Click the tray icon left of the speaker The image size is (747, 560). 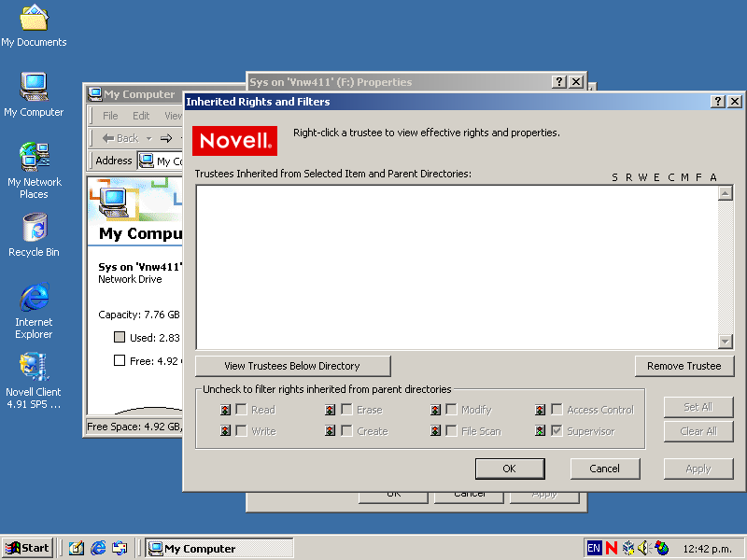(x=628, y=548)
